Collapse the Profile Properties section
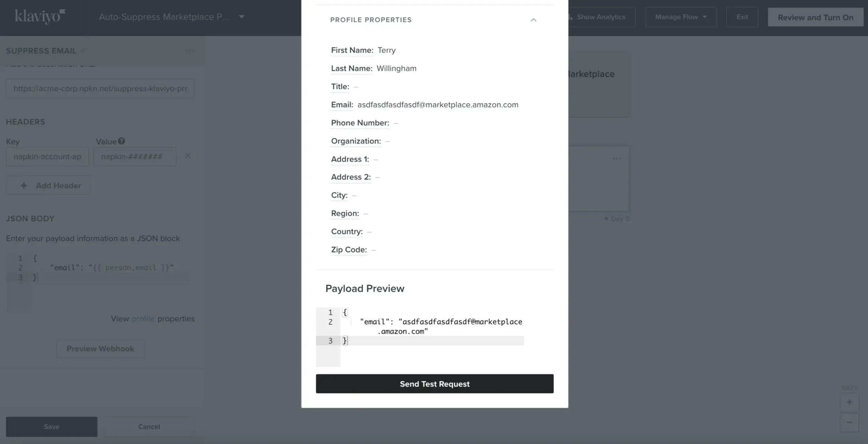The width and height of the screenshot is (868, 444). 533,20
